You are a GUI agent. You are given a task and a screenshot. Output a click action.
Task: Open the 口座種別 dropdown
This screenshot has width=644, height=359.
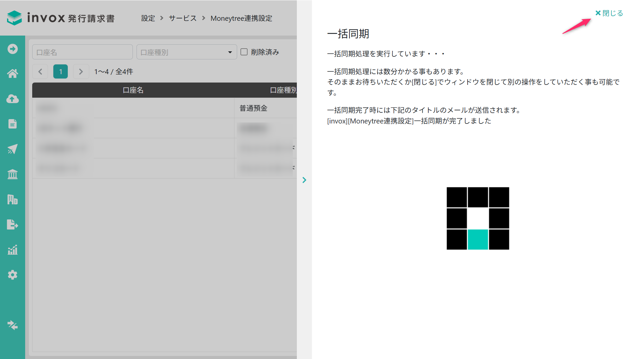(x=186, y=52)
